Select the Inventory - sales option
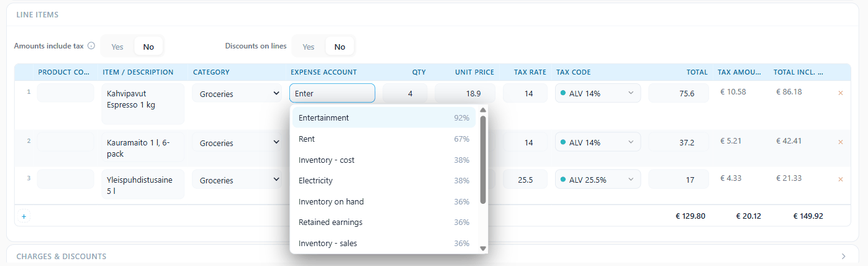This screenshot has height=266, width=868. (384, 244)
